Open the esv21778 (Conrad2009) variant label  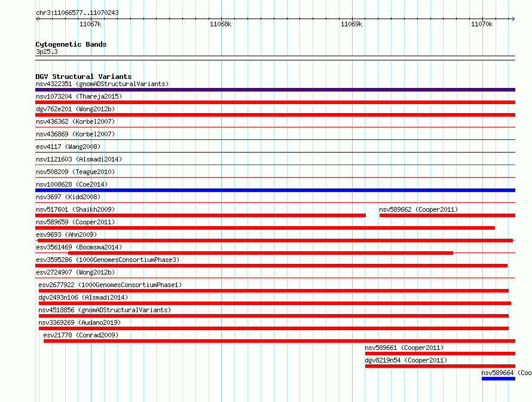coord(81,335)
